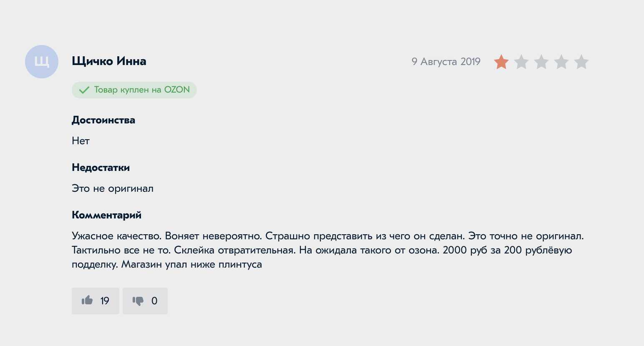This screenshot has height=346, width=644.
Task: Click the first orange rating star
Action: (501, 62)
